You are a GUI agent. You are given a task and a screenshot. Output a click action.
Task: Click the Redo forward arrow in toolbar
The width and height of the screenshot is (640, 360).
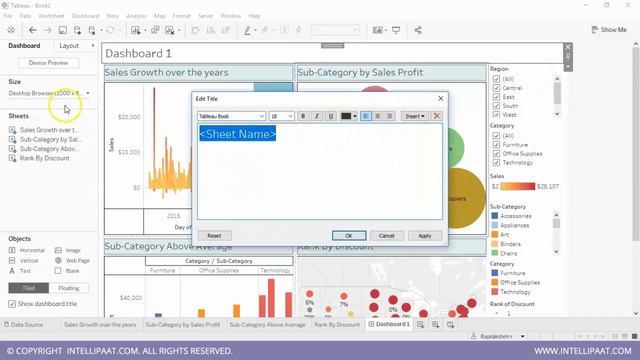48,30
